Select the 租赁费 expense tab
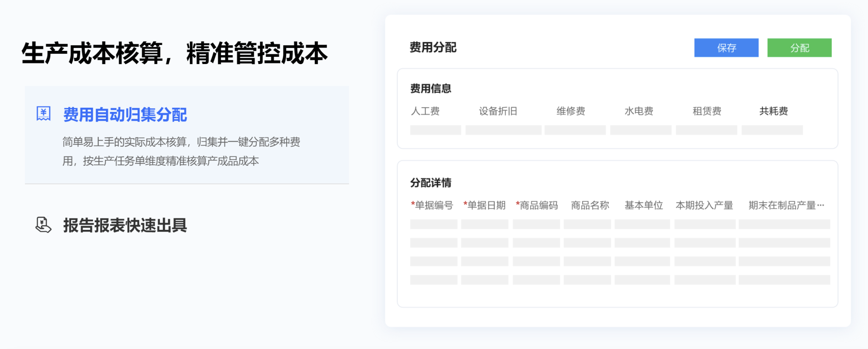The height and width of the screenshot is (349, 868). [x=707, y=111]
